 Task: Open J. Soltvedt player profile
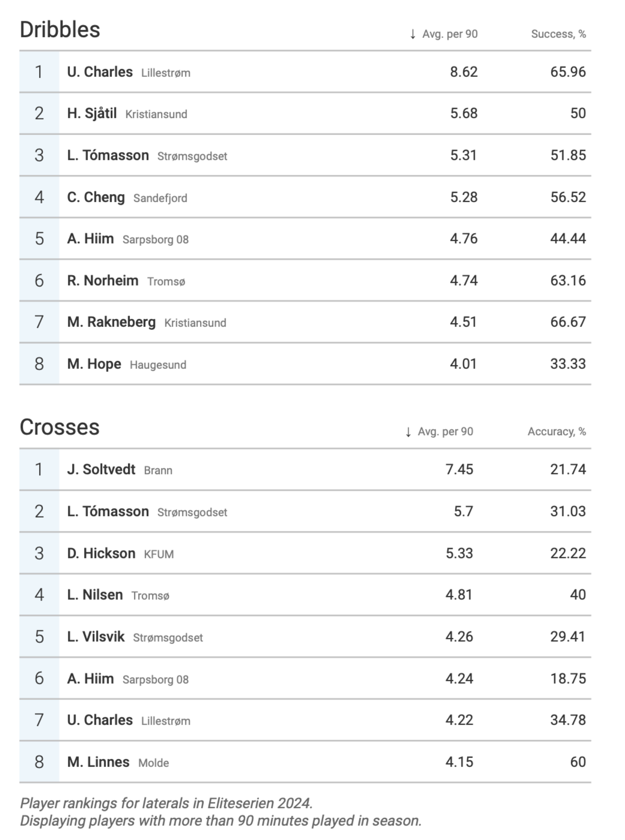point(102,470)
